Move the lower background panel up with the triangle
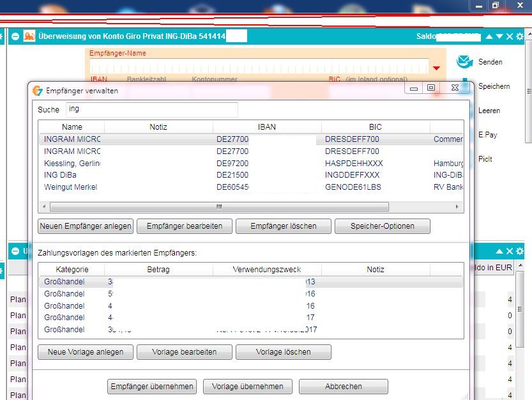This screenshot has width=532, height=400. point(499,251)
